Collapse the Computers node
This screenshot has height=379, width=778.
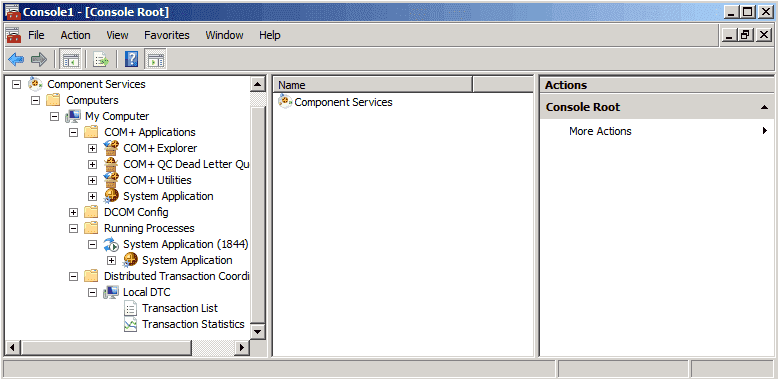[35, 100]
